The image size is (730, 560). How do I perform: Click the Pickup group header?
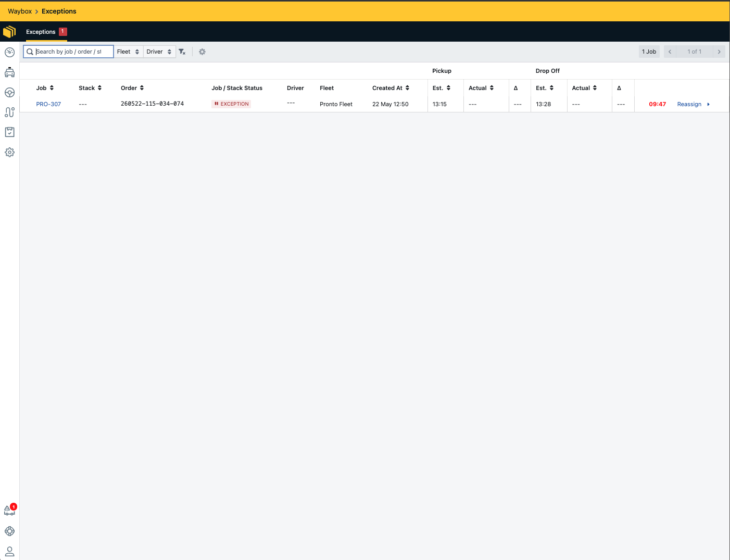pyautogui.click(x=442, y=71)
